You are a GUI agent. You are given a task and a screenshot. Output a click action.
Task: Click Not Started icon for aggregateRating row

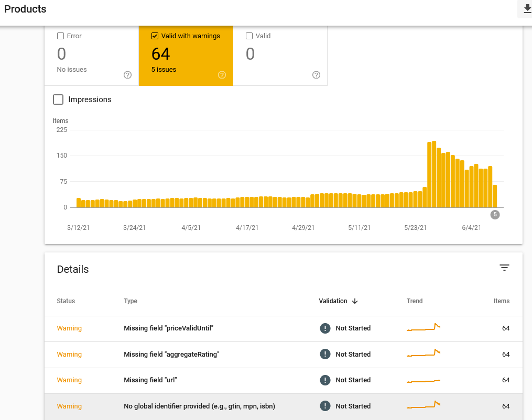coord(325,355)
